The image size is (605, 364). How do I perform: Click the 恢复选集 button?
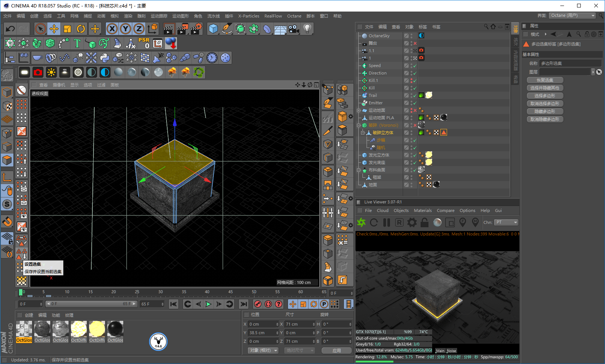pos(545,80)
